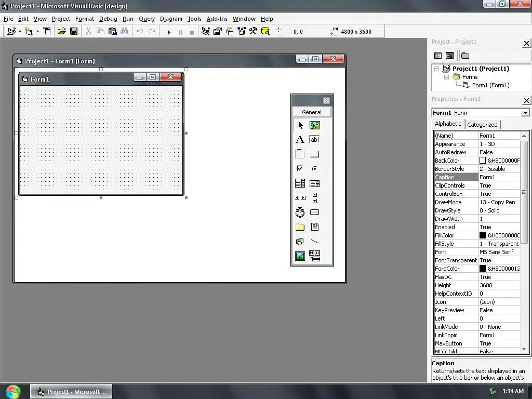532x399 pixels.
Task: Open the Object Browser icon
Action: click(x=242, y=31)
